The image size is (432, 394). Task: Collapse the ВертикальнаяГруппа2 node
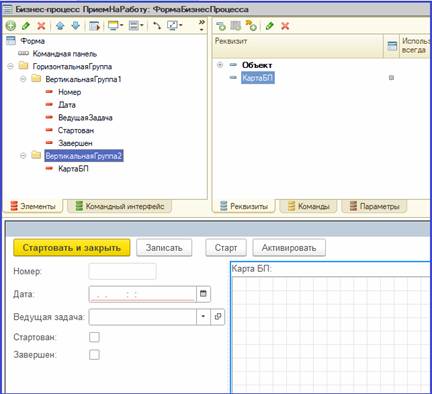tap(23, 156)
